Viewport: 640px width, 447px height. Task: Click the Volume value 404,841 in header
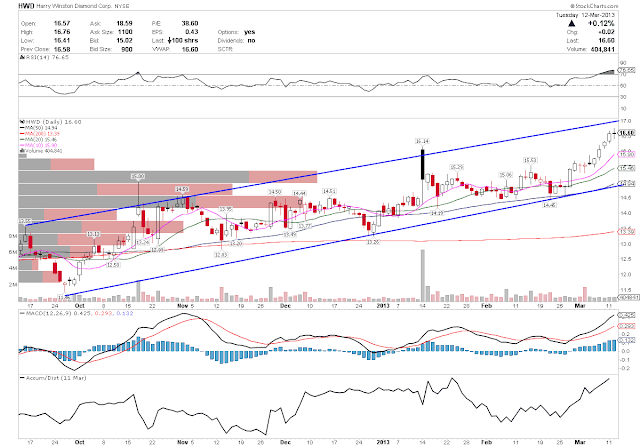tap(602, 49)
